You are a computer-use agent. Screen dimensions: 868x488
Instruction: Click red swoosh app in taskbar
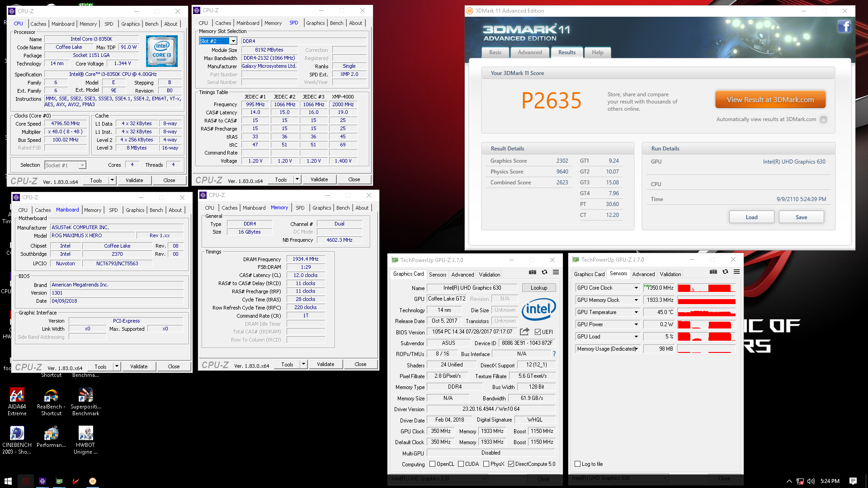(x=76, y=481)
